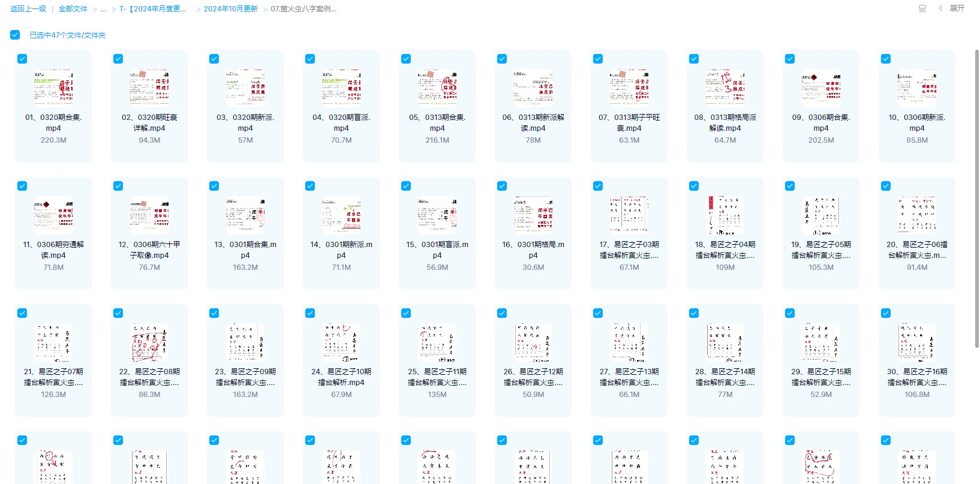Open thumbnail of 13、0301期合集.mp4
Screen dimensions: 980x484
[245, 215]
